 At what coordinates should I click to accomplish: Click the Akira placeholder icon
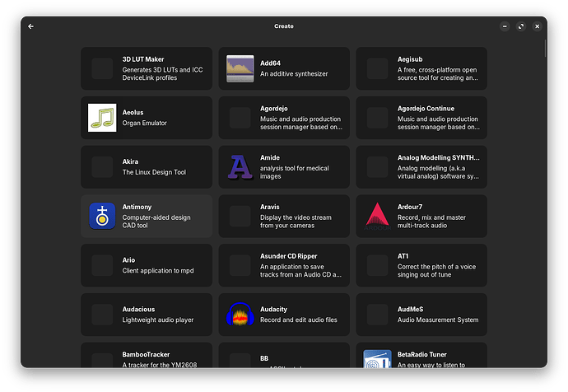(102, 167)
